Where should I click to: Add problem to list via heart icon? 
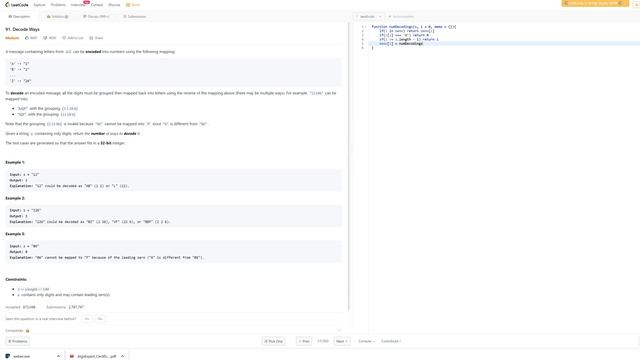(x=64, y=38)
